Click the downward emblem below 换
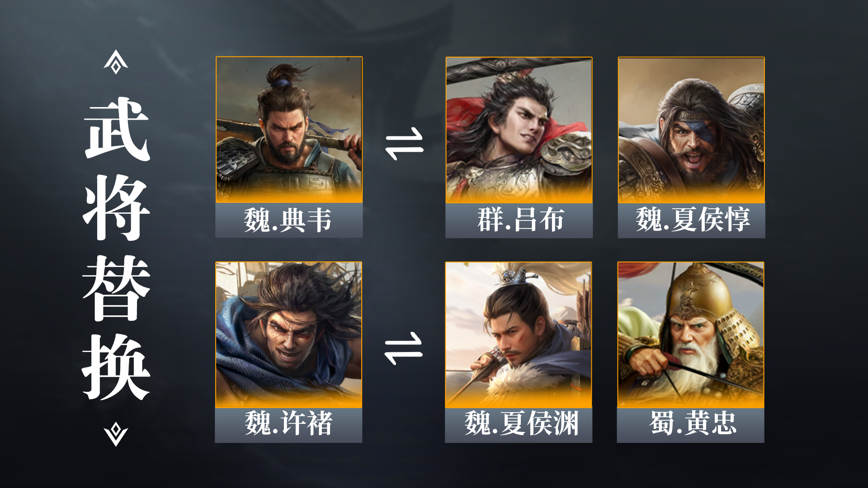The width and height of the screenshot is (868, 488). [116, 434]
